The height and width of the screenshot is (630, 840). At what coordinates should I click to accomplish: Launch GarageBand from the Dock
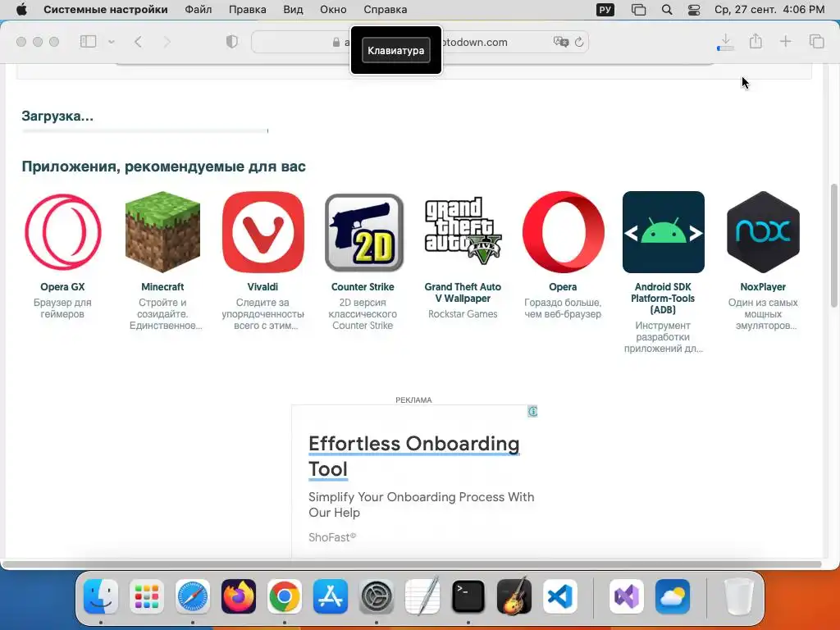(x=514, y=596)
